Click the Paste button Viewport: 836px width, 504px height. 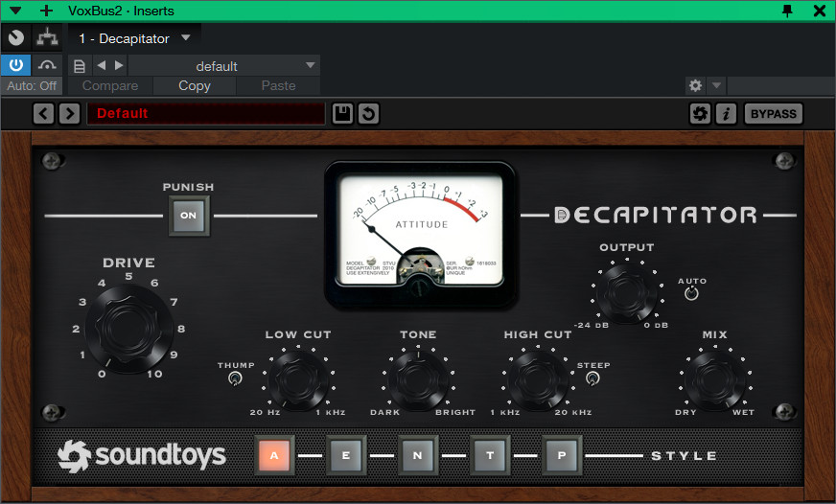[278, 86]
